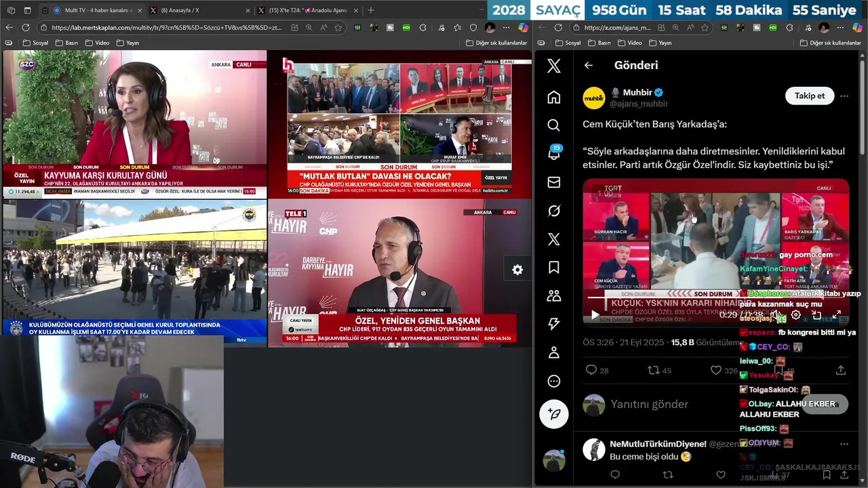Reply to NeMutluTürkümDiyene's comment
Viewport: 868px width, 488px height.
point(615,475)
